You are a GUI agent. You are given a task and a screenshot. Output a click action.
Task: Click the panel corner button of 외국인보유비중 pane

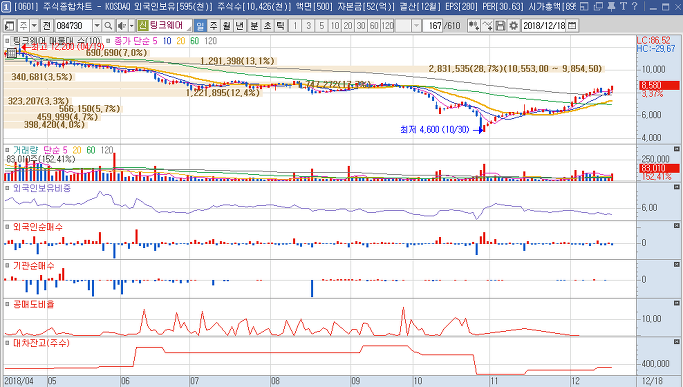coord(676,187)
